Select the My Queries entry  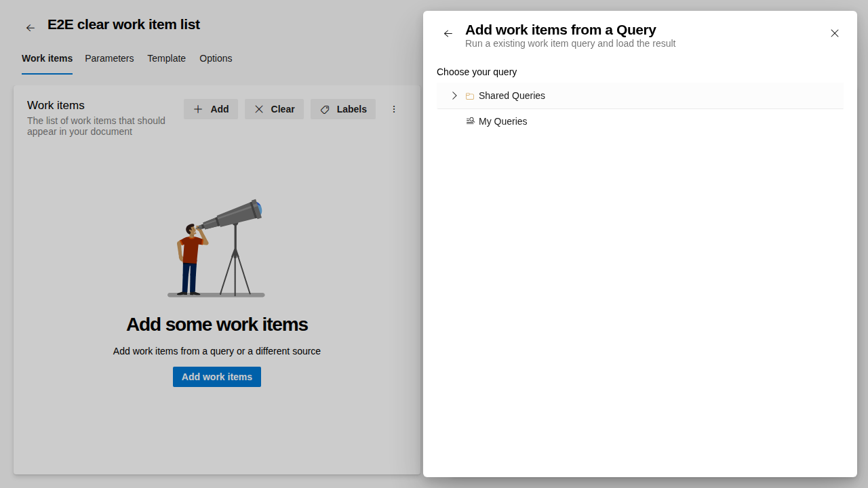(503, 121)
